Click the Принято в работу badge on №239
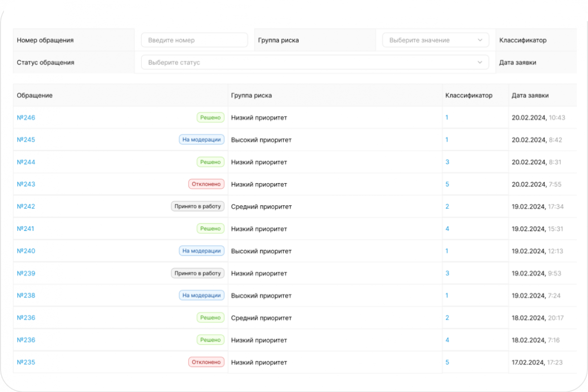This screenshot has height=392, width=588. tap(197, 273)
